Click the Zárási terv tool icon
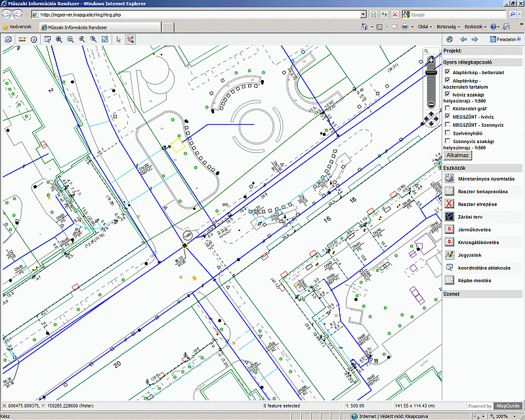The width and height of the screenshot is (525, 420). point(450,217)
